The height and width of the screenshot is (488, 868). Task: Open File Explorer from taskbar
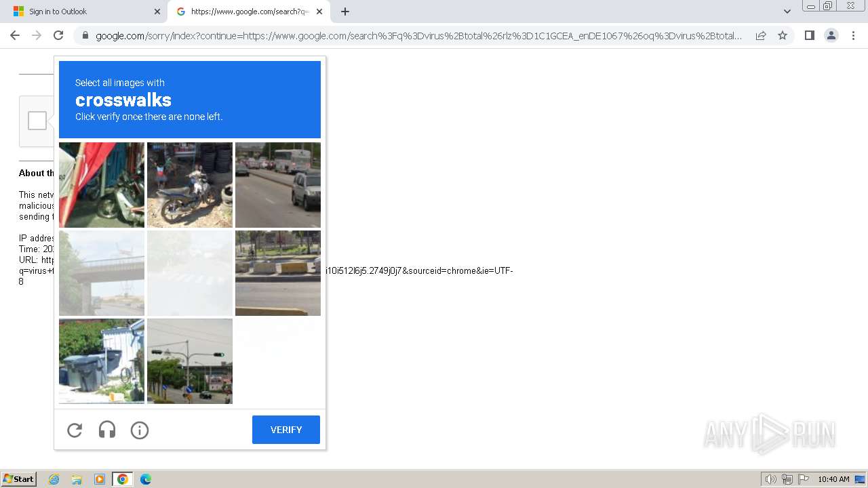coord(77,479)
